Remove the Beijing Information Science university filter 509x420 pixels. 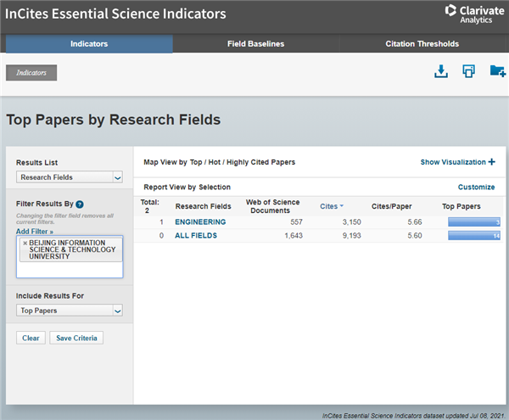coord(25,243)
